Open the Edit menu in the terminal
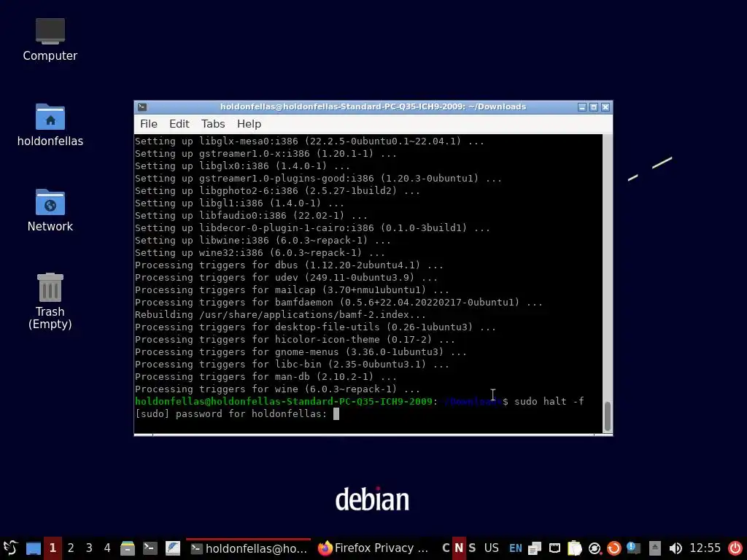This screenshot has width=747, height=560. [179, 124]
